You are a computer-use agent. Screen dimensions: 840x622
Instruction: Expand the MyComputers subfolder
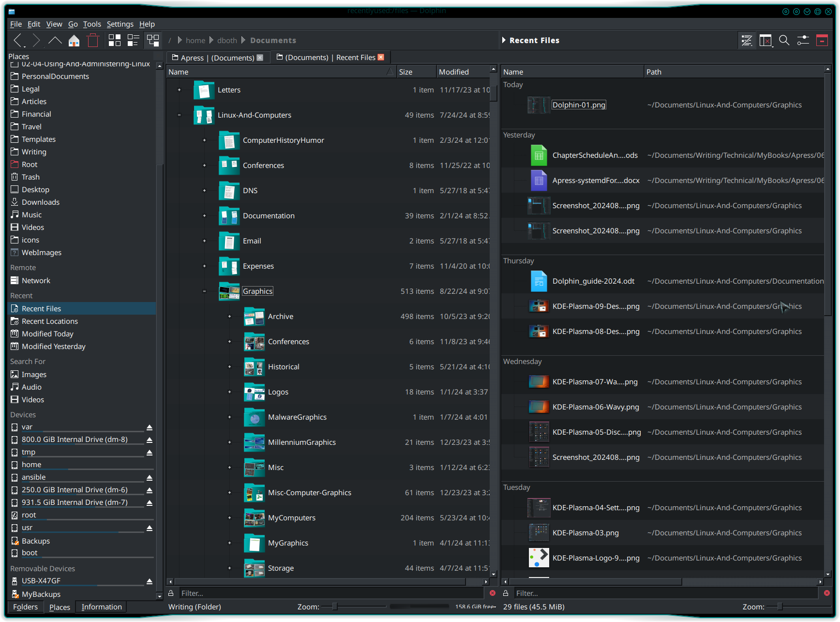[x=229, y=518]
